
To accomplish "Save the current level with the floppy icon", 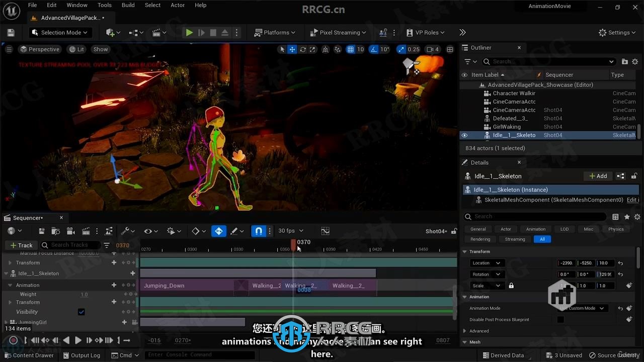I will pyautogui.click(x=11, y=33).
